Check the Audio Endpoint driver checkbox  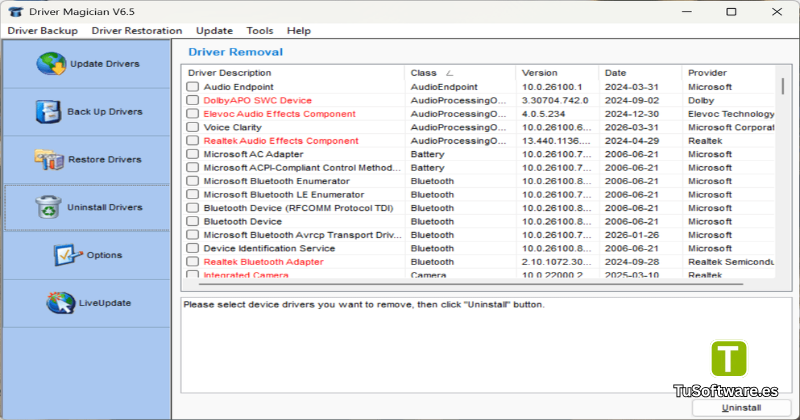point(192,87)
